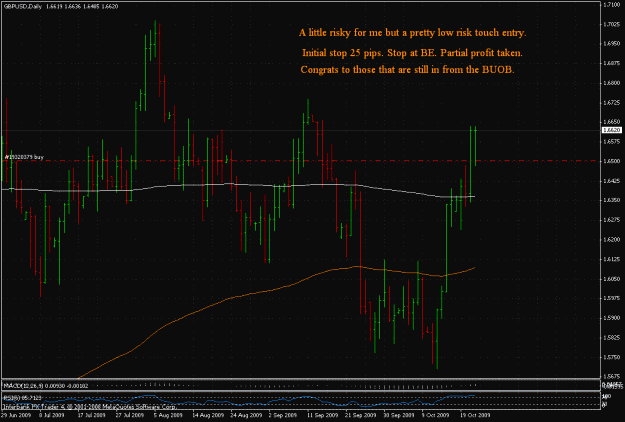Viewport: 625px width, 422px height.
Task: Click the 1.6725 price axis label
Action: pos(611,103)
